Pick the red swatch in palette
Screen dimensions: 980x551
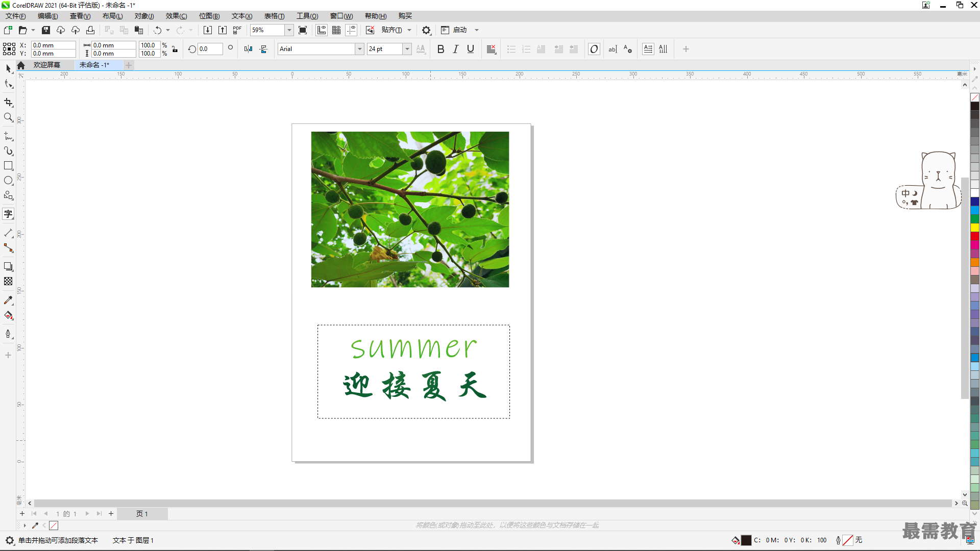[x=975, y=236]
